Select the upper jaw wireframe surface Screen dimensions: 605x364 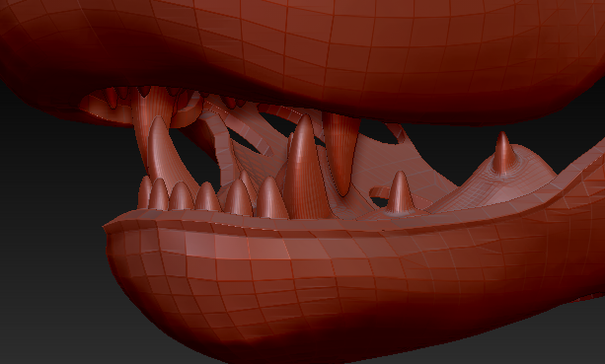[347, 46]
